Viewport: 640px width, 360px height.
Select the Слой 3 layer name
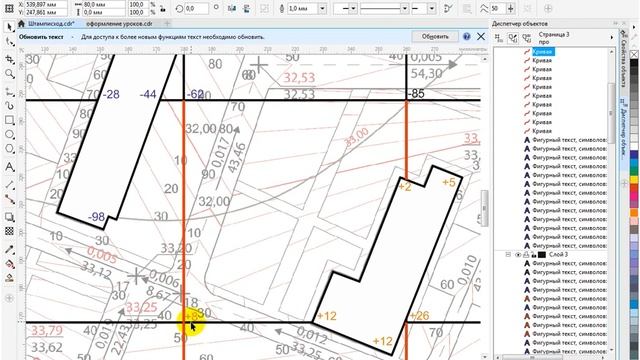pos(558,255)
